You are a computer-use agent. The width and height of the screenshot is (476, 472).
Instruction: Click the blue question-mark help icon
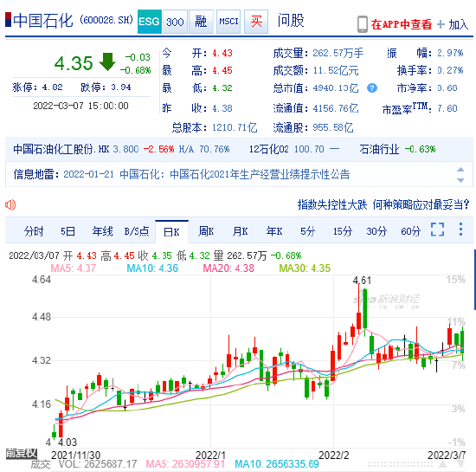tap(372, 88)
